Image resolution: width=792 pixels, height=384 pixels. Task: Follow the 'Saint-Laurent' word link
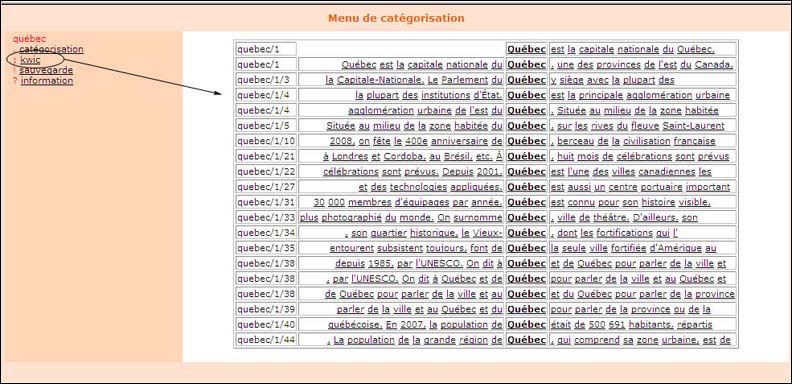coord(694,126)
